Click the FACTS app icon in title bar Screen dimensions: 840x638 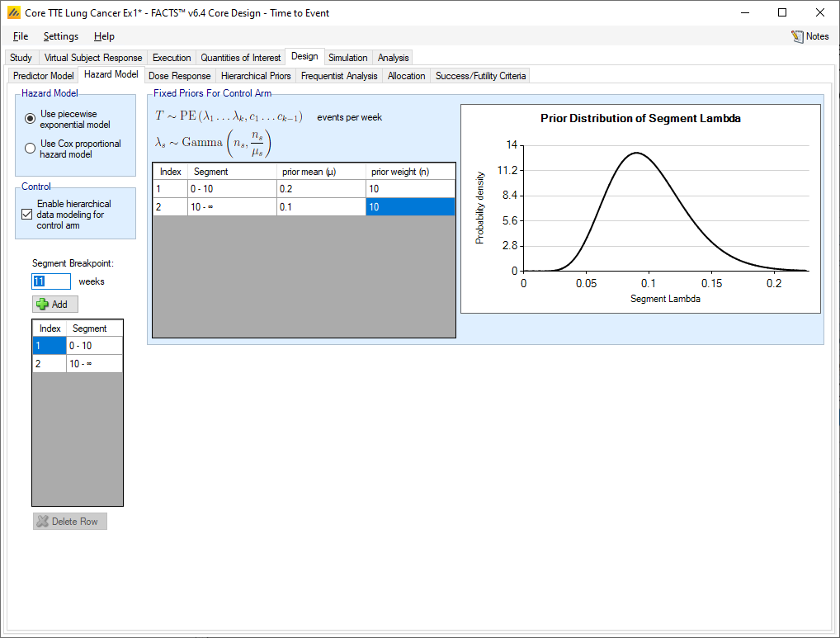13,12
